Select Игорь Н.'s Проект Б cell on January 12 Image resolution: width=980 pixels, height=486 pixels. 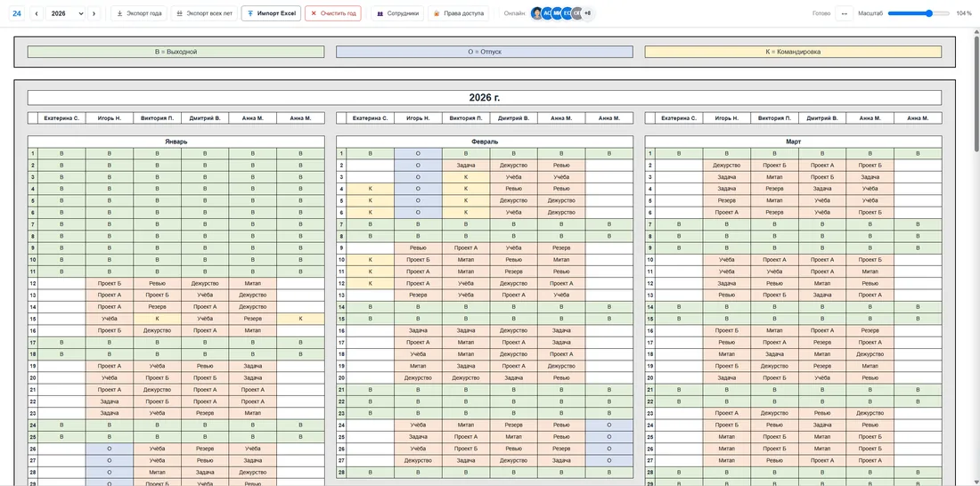pos(110,283)
